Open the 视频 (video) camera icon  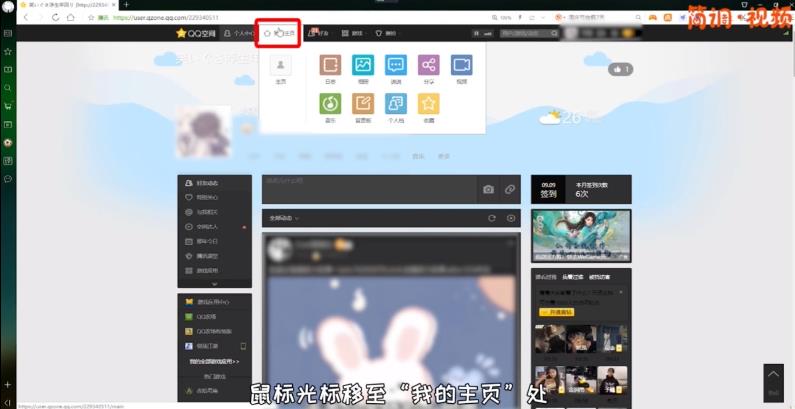(x=461, y=66)
